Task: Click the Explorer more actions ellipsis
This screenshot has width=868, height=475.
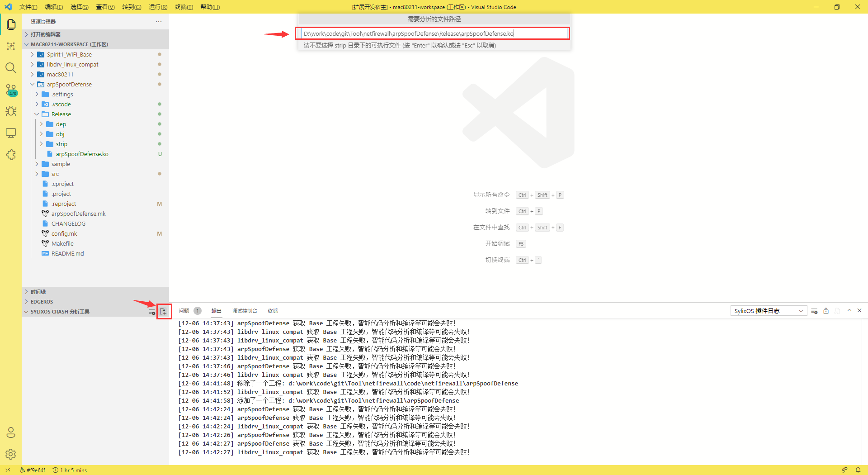Action: point(159,22)
